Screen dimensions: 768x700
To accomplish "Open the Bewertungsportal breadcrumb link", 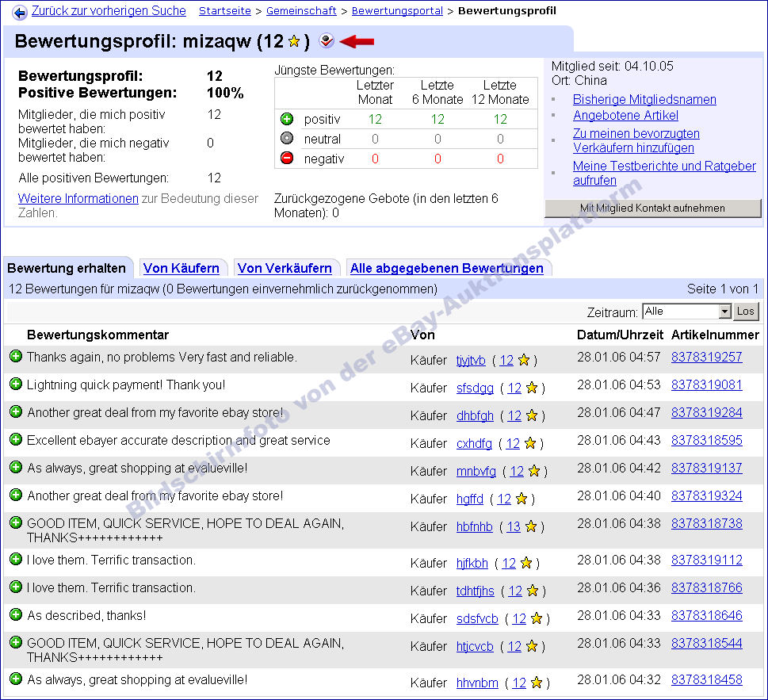I will [397, 11].
